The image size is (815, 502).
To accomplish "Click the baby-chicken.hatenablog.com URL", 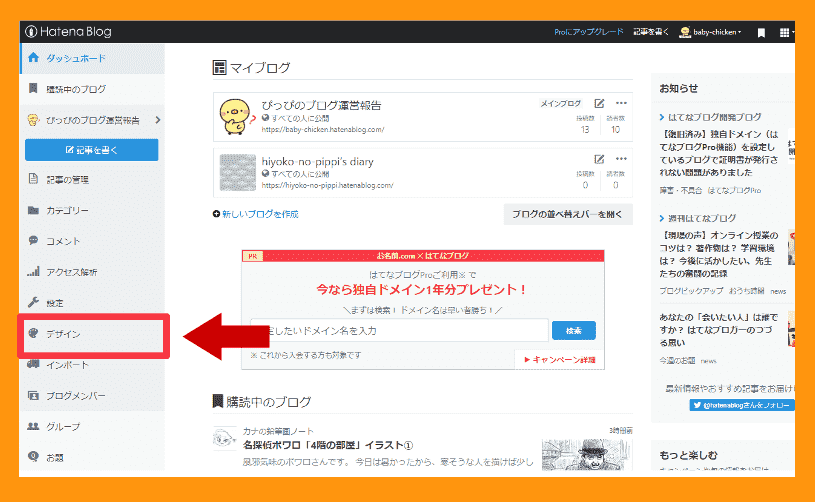I will [323, 129].
